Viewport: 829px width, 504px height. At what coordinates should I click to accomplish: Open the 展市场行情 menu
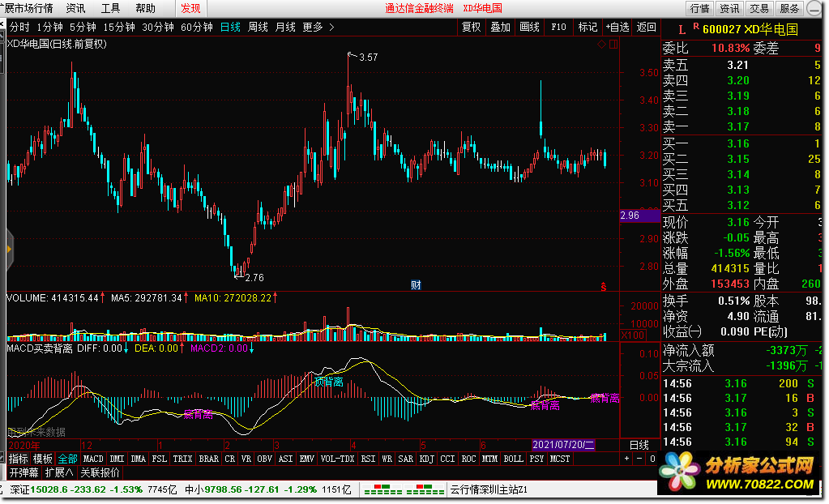coord(28,8)
